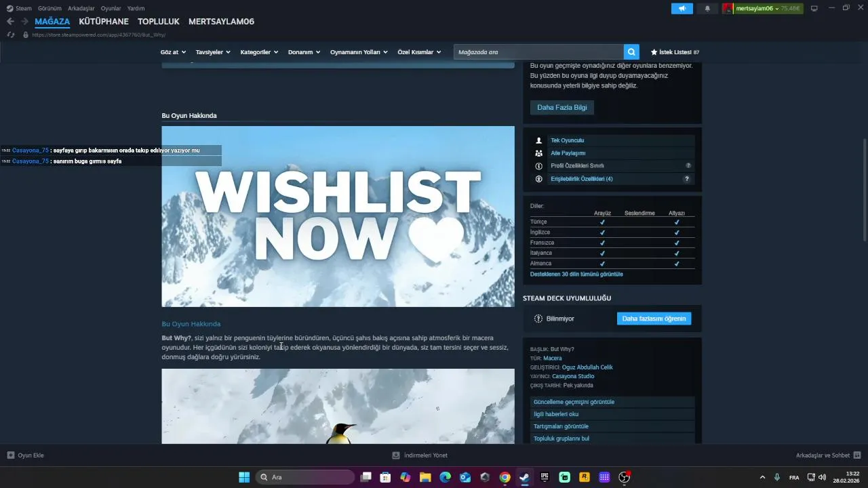
Task: Click the downloads icon beside İndirmeleri Yönet
Action: tap(396, 455)
